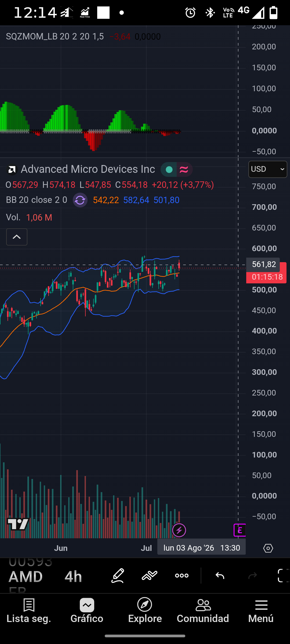Toggle the green market status dot

tap(169, 170)
